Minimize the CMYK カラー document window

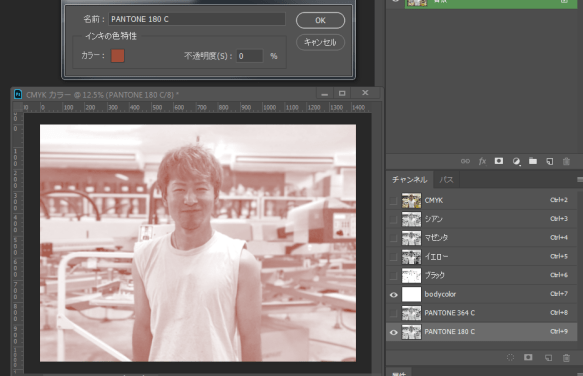325,94
